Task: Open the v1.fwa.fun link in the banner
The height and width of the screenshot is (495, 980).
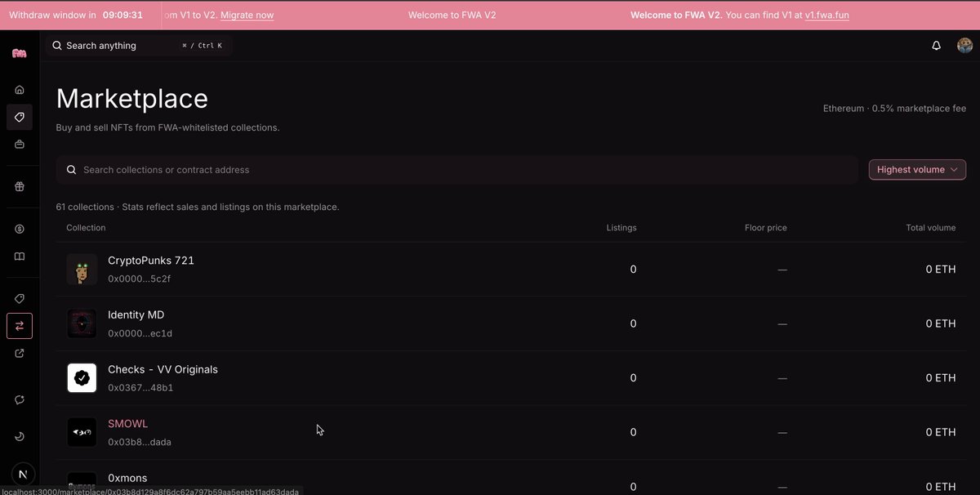Action: (826, 16)
